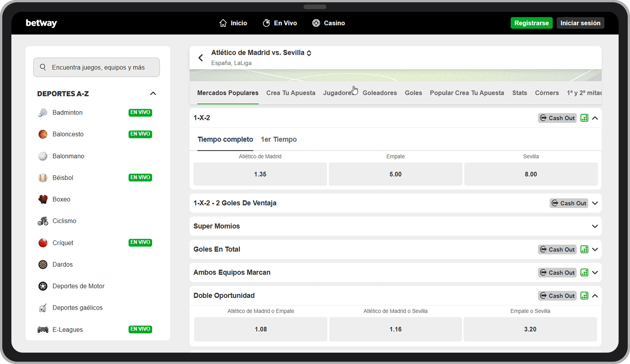Screen dimensions: 630x364
Task: Go back with the left arrow icon
Action: click(201, 58)
